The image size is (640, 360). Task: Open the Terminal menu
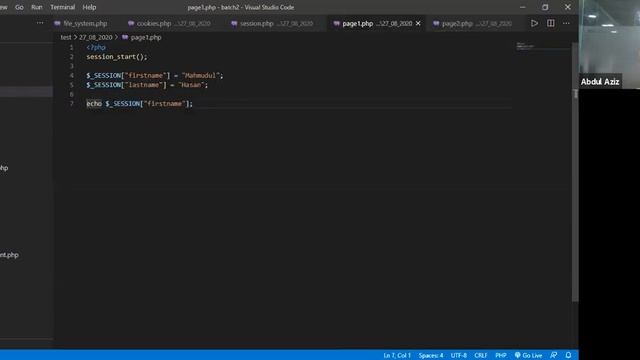(62, 7)
